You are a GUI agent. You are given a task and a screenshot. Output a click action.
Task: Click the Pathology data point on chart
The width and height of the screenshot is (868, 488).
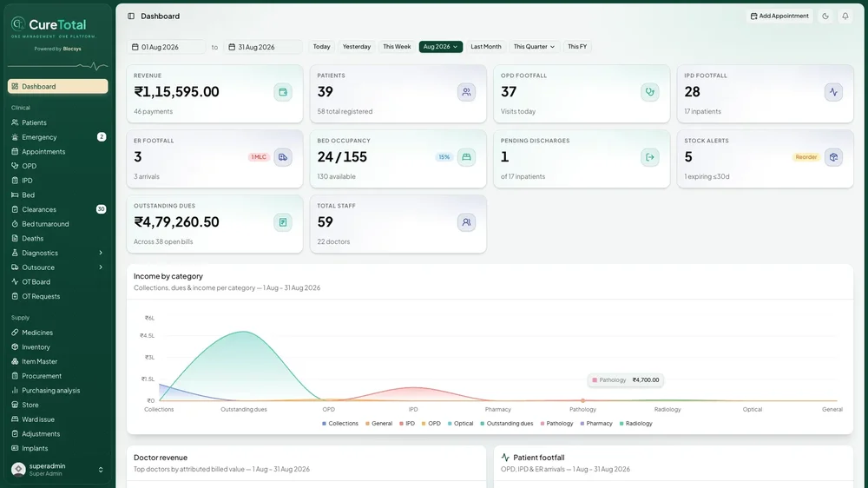pyautogui.click(x=583, y=400)
